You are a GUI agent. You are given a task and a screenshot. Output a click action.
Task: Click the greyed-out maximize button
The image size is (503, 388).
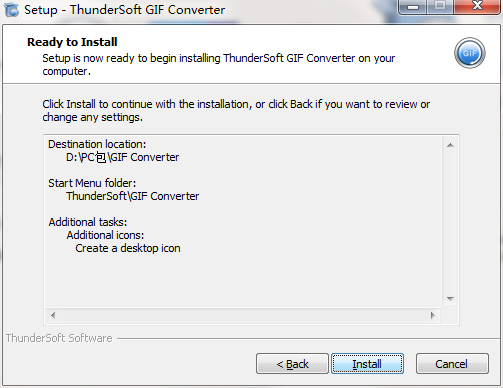pos(440,7)
